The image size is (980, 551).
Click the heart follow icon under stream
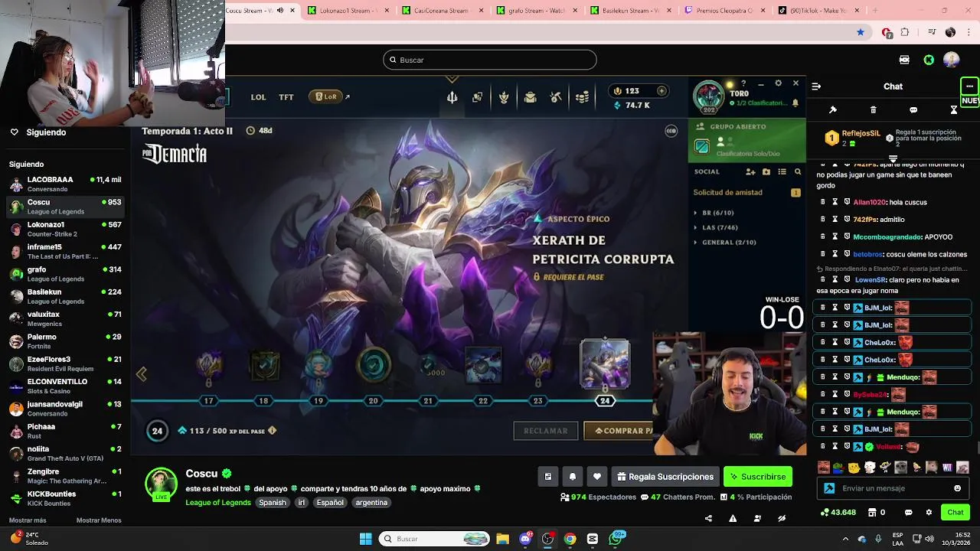(x=597, y=477)
